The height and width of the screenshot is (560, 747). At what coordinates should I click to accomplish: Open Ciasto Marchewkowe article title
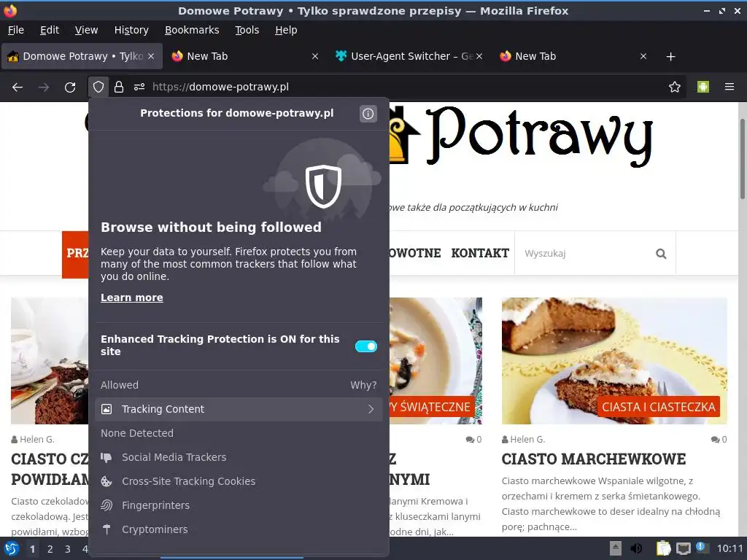pyautogui.click(x=594, y=459)
